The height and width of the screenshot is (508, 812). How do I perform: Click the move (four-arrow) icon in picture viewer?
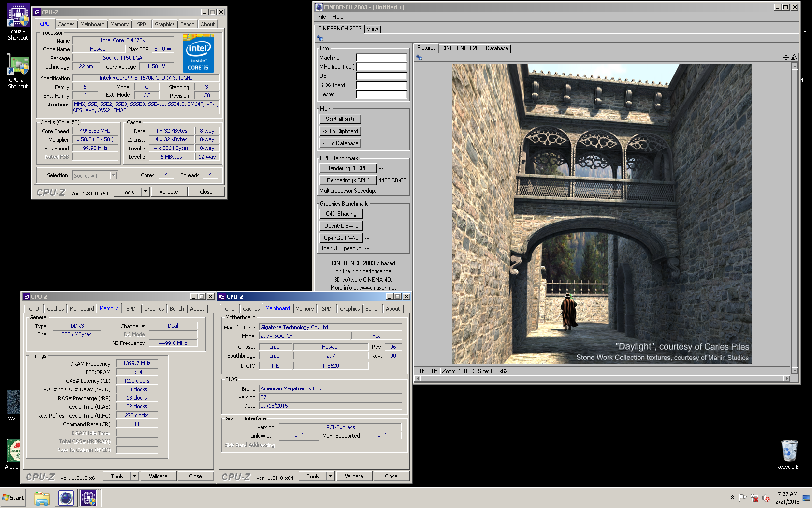click(x=786, y=58)
